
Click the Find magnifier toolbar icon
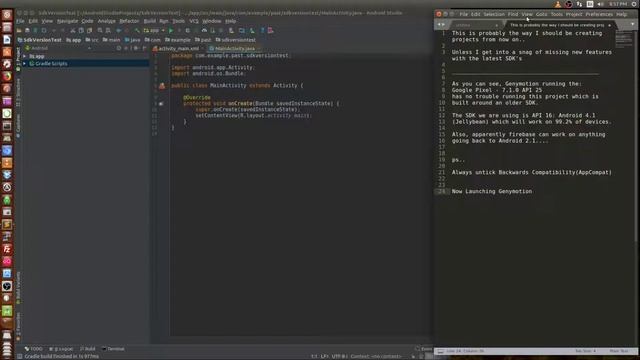(x=100, y=31)
